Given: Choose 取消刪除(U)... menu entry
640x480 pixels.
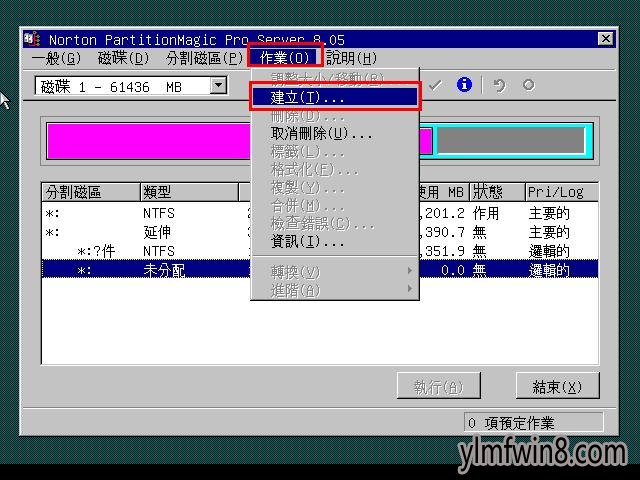Looking at the screenshot, I should click(x=335, y=133).
